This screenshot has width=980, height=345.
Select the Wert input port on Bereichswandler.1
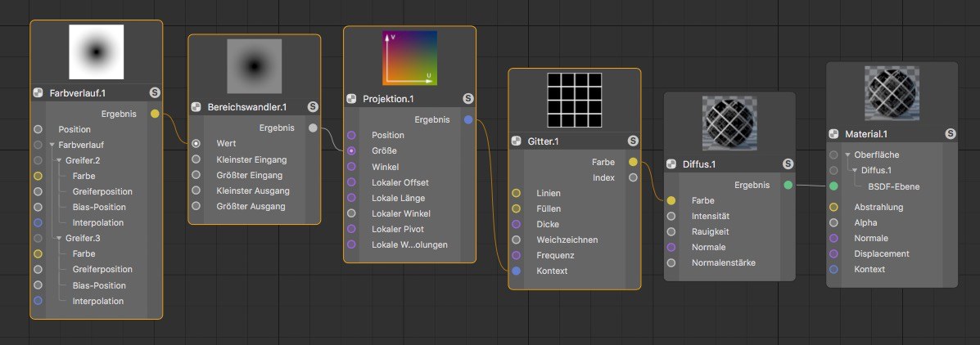click(196, 144)
